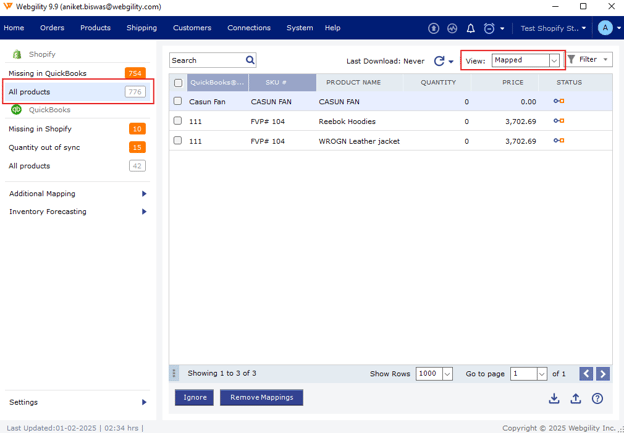Screen dimensions: 624x433
Task: Open the Show Rows dropdown
Action: pyautogui.click(x=433, y=374)
